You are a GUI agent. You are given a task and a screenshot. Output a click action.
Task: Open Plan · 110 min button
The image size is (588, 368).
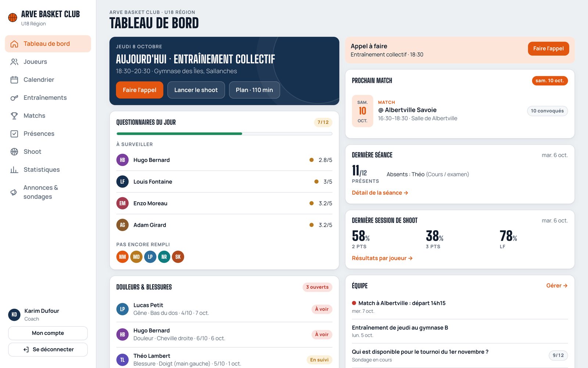pos(254,90)
